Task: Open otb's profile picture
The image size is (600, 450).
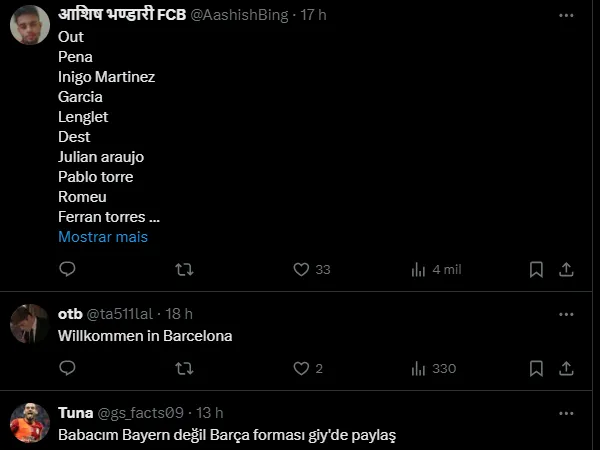Action: pyautogui.click(x=29, y=323)
